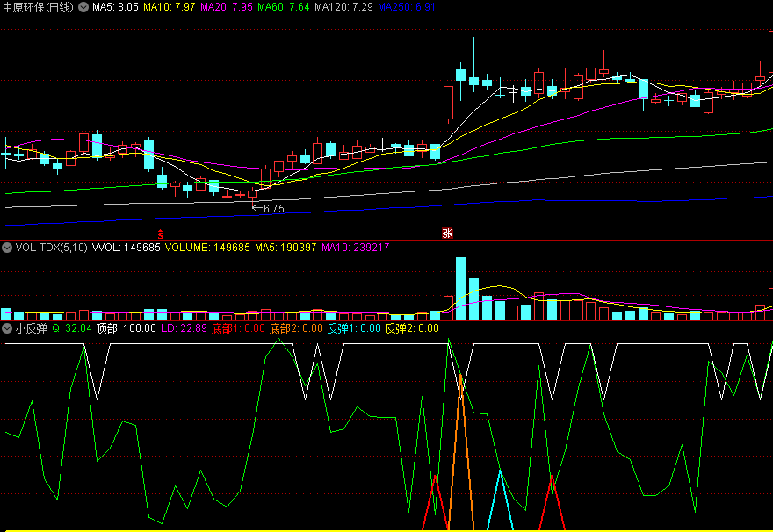Viewport: 773px width, 532px height.
Task: Click the 6.75 low price annotation
Action: (x=273, y=209)
